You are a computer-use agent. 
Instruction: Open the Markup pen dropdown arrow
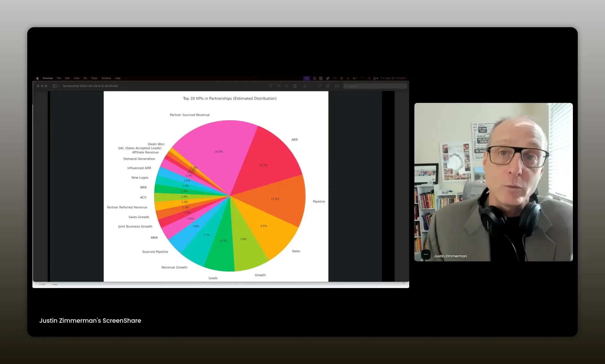point(312,86)
